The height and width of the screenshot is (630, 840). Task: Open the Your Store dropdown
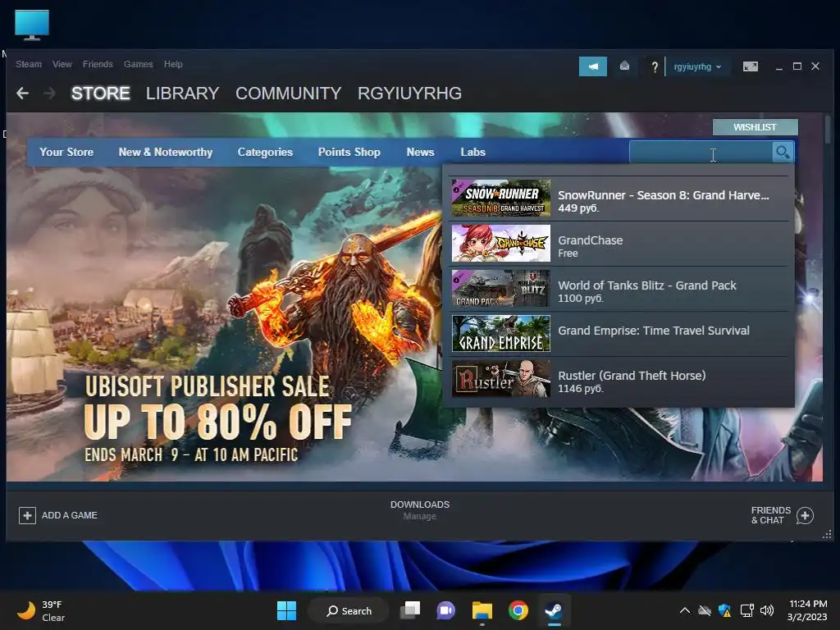click(x=66, y=152)
